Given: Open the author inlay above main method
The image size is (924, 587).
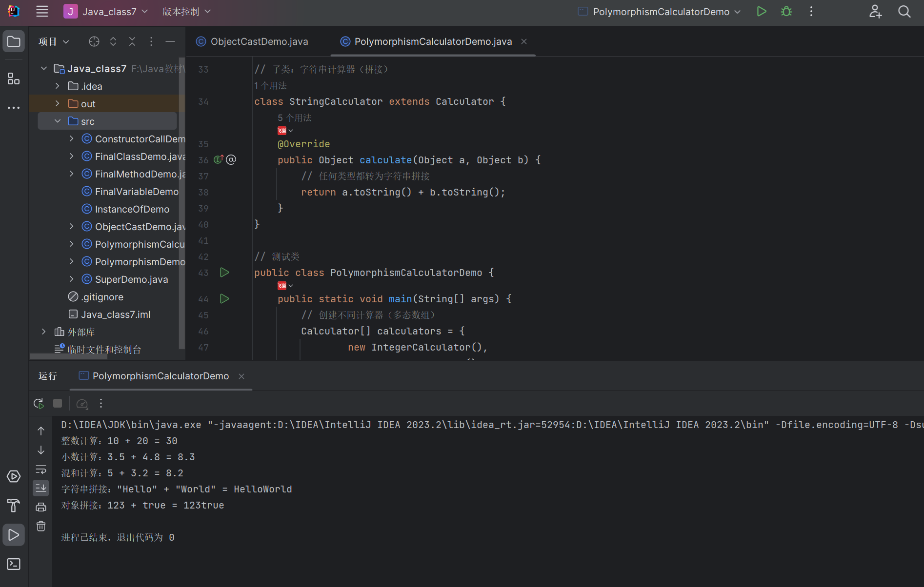Looking at the screenshot, I should pos(285,286).
